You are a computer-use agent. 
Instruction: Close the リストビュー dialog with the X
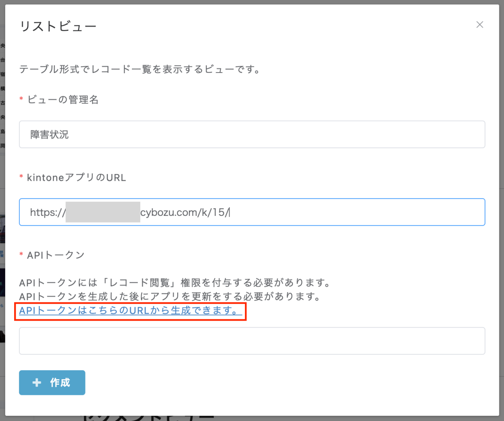coord(480,25)
